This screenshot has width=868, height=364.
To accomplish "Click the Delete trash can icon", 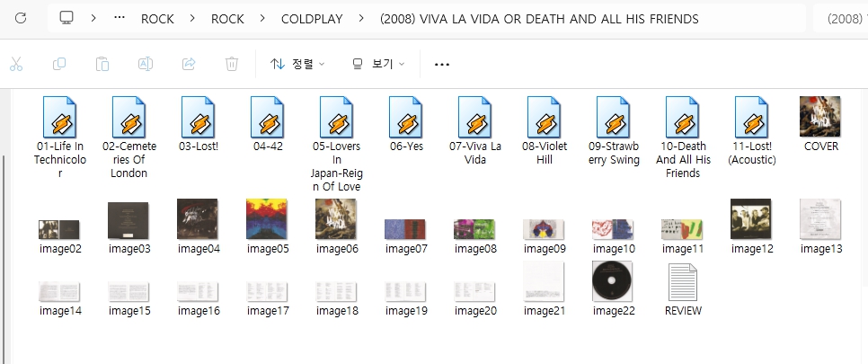I will [x=232, y=64].
